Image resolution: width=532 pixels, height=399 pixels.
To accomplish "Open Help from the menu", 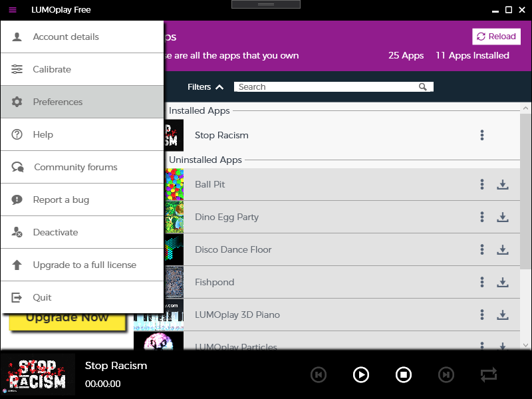I will click(x=82, y=134).
